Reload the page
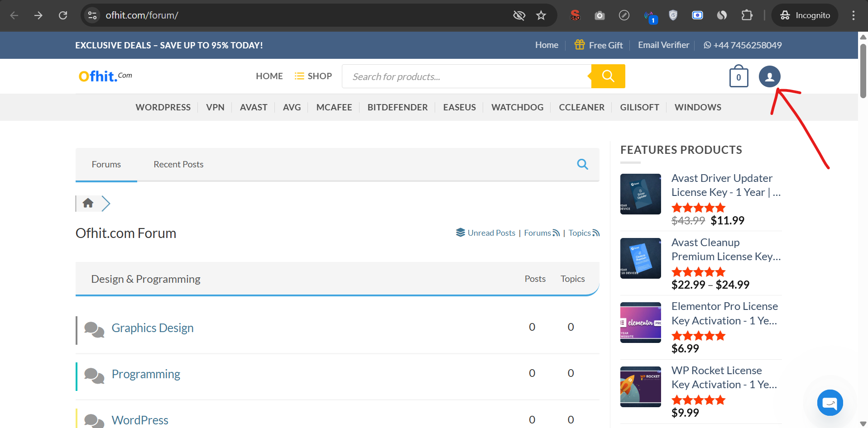The image size is (868, 428). coord(63,15)
